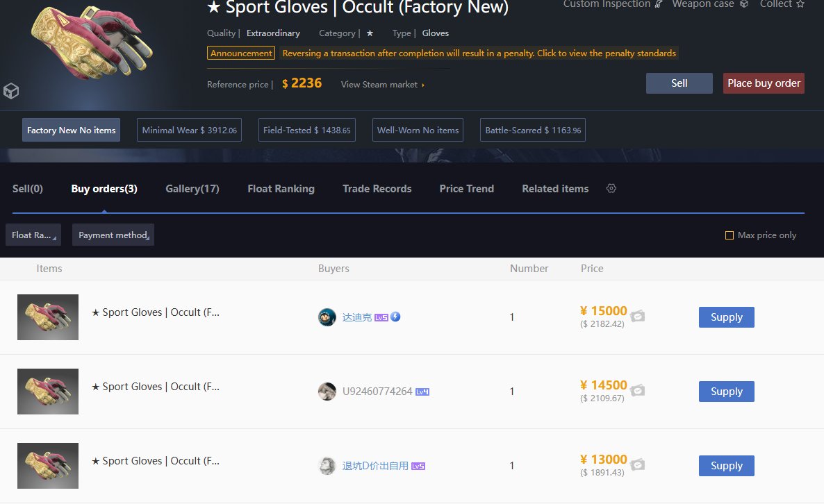Open buyer name U92460774264
Image resolution: width=824 pixels, height=504 pixels.
click(377, 391)
